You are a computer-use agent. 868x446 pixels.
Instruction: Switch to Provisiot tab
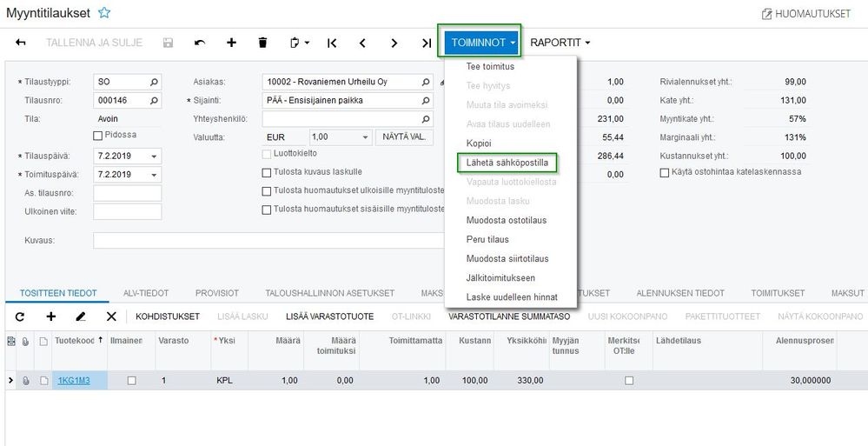point(217,293)
